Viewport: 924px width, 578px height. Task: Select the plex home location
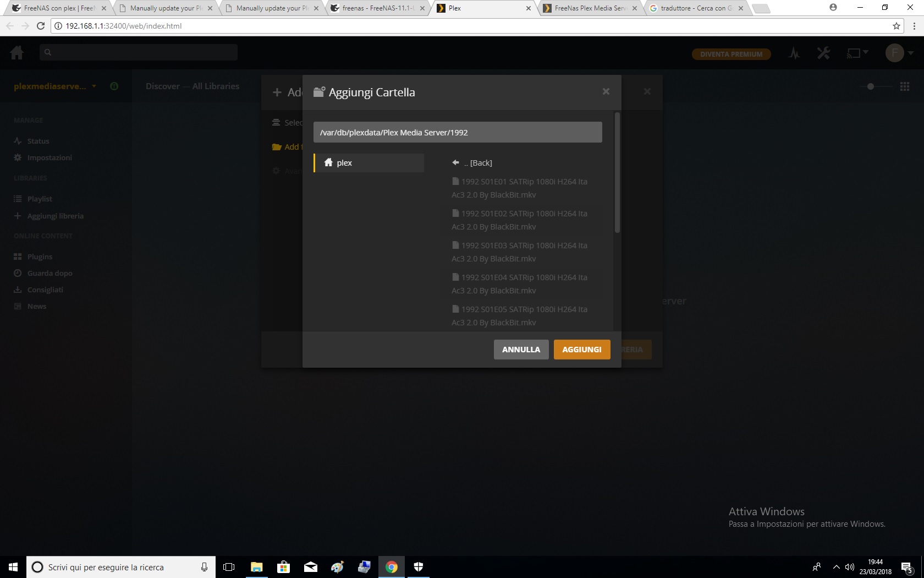(x=369, y=163)
